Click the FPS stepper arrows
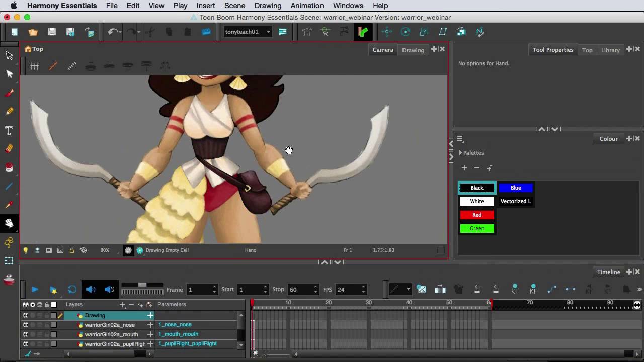 click(x=363, y=289)
